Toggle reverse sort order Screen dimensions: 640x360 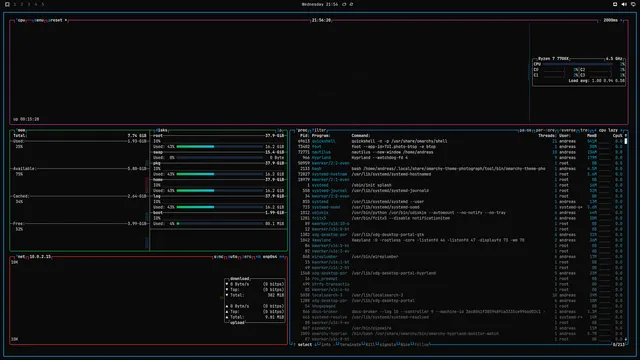(567, 130)
